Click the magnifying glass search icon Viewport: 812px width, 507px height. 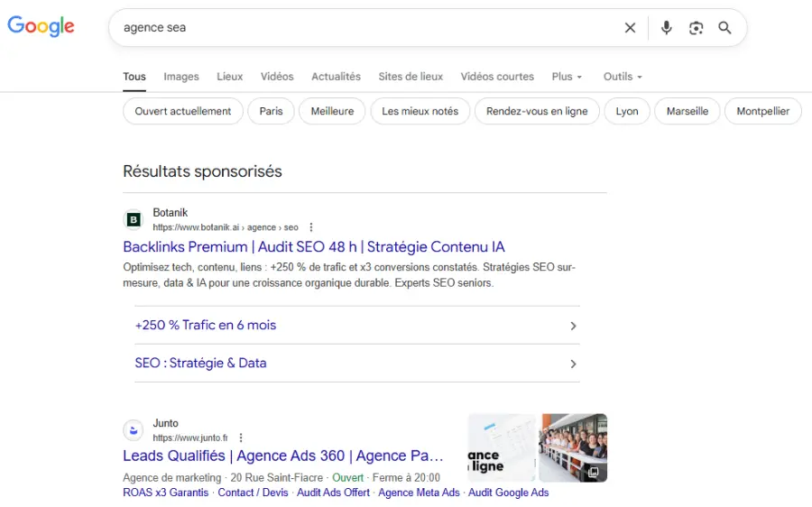[x=725, y=28]
